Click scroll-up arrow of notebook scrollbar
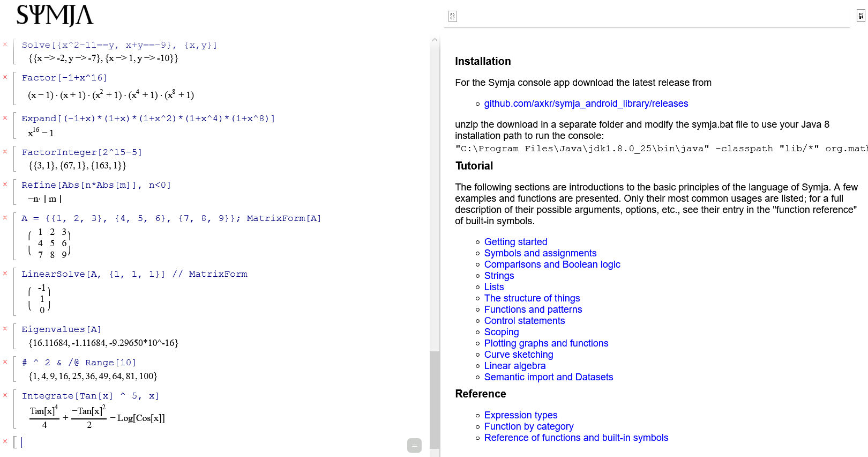Screen dimensions: 868x457 [435, 40]
